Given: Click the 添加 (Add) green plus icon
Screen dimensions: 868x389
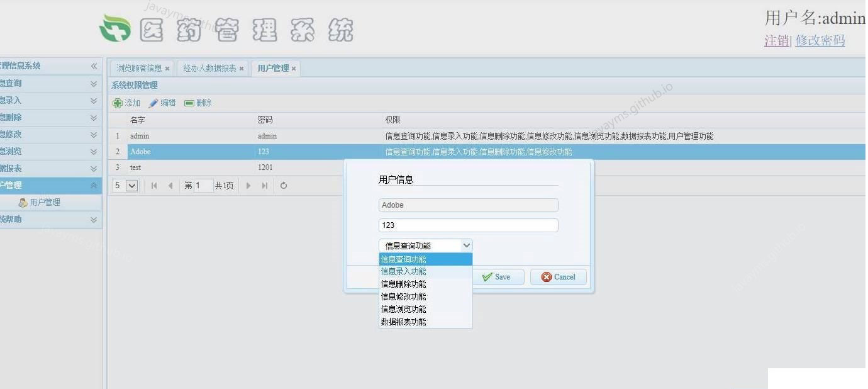Looking at the screenshot, I should pos(117,103).
